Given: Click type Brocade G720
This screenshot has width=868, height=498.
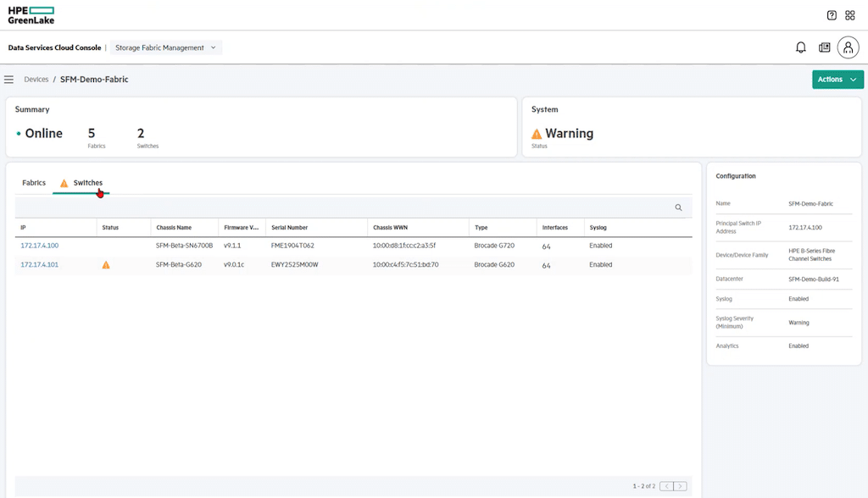Looking at the screenshot, I should coord(494,246).
